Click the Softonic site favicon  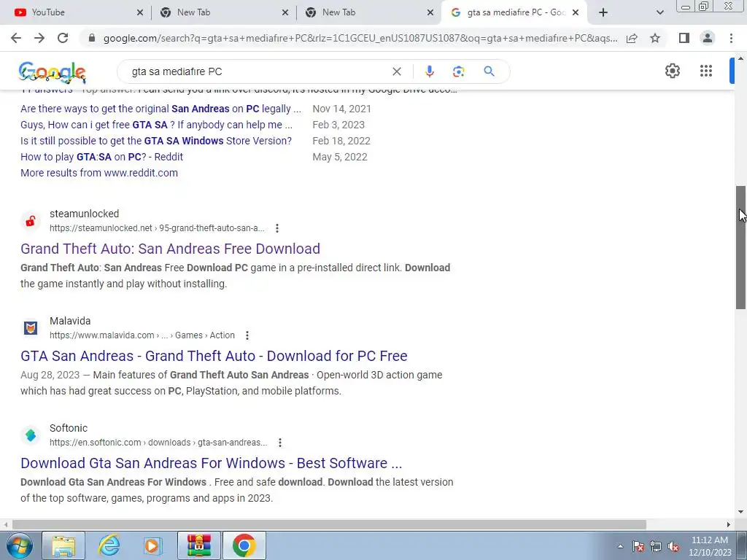[x=31, y=435]
